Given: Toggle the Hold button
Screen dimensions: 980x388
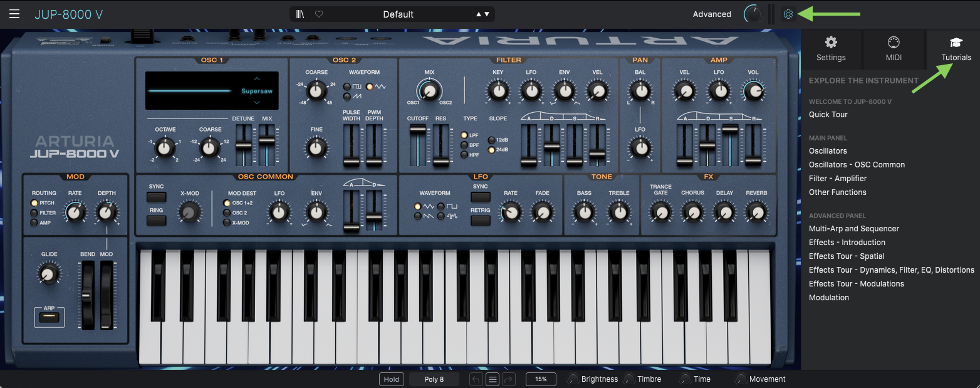Looking at the screenshot, I should tap(392, 379).
